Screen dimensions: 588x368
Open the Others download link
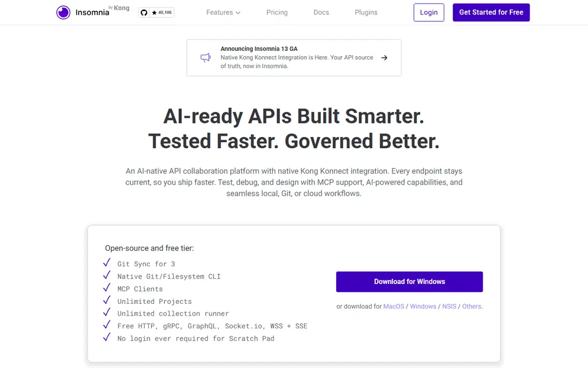click(471, 306)
